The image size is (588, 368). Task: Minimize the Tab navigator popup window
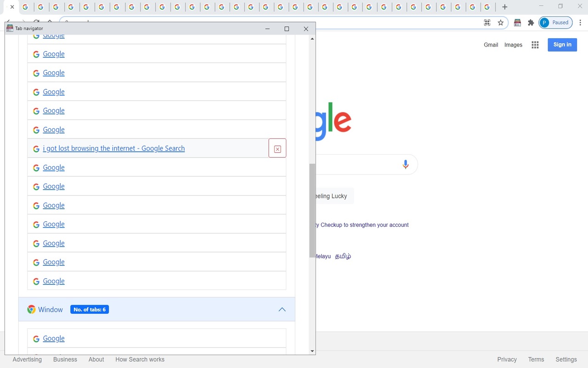267,29
